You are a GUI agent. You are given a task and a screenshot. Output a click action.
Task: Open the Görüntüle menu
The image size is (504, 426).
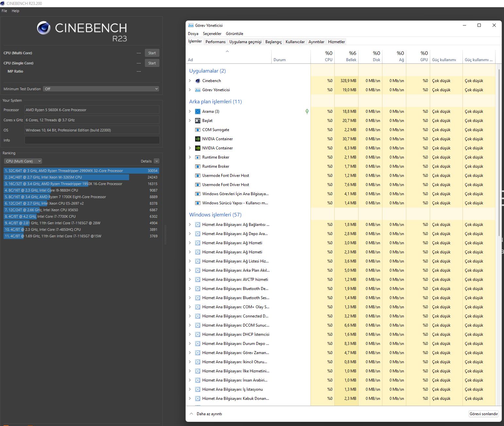pos(235,34)
